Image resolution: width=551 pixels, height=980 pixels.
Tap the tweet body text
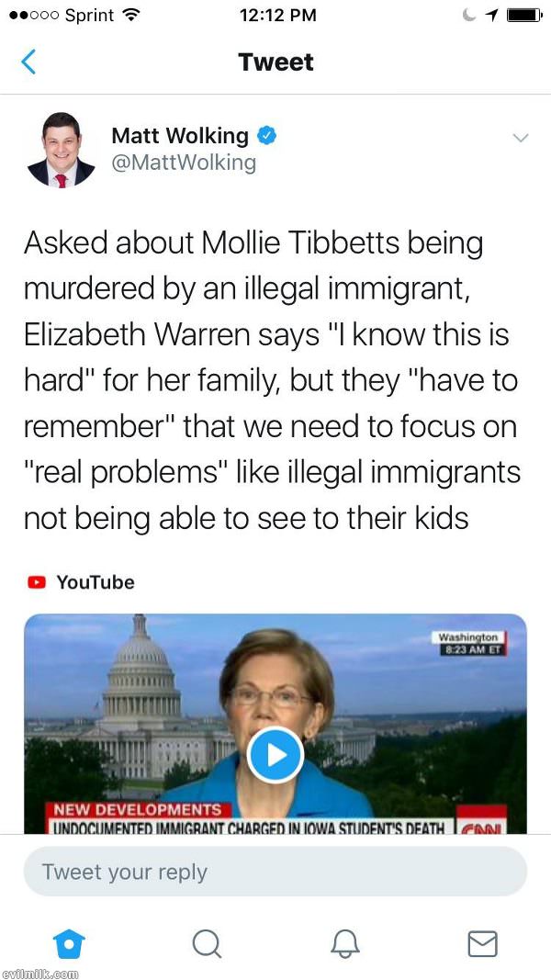click(272, 381)
